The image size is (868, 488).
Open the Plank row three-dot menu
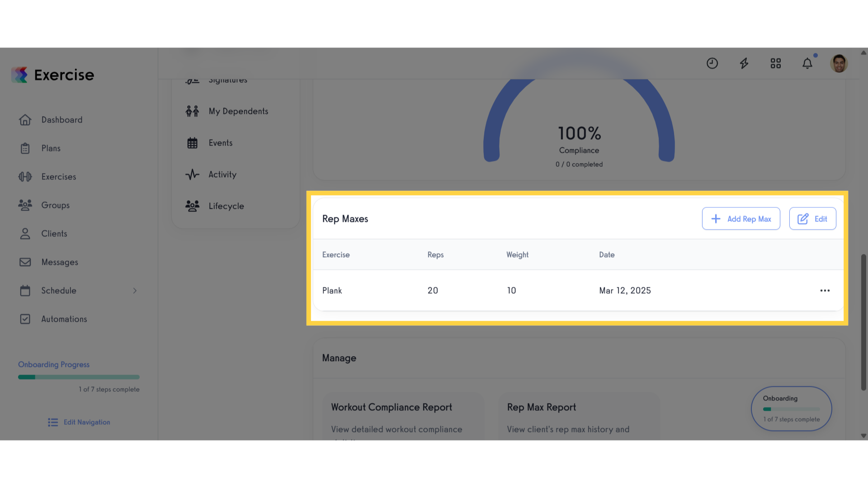(825, 291)
